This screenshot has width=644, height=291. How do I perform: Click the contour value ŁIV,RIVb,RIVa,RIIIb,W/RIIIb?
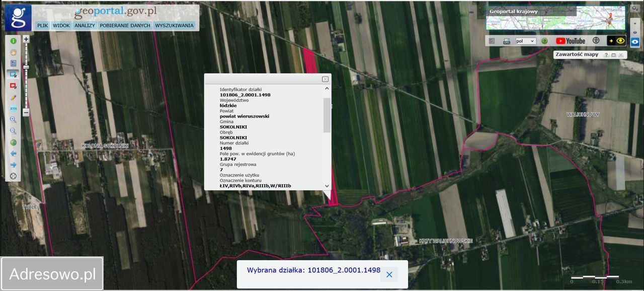point(256,186)
